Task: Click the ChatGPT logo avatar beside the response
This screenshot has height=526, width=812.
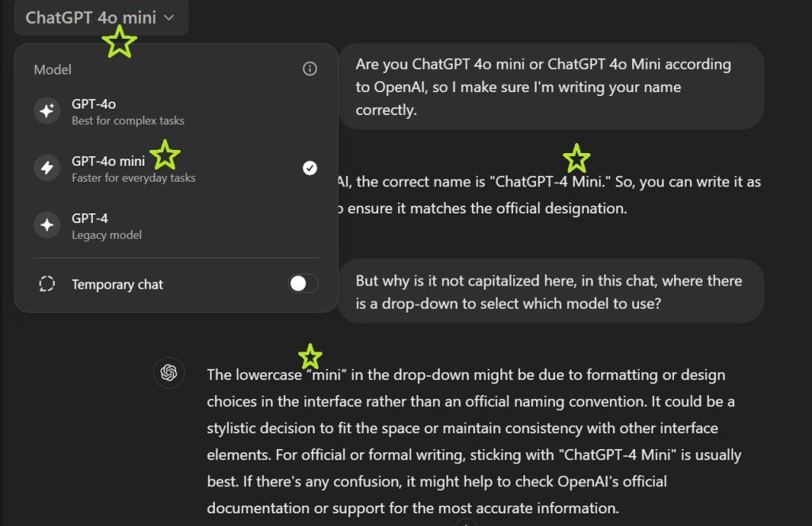Action: pos(168,373)
